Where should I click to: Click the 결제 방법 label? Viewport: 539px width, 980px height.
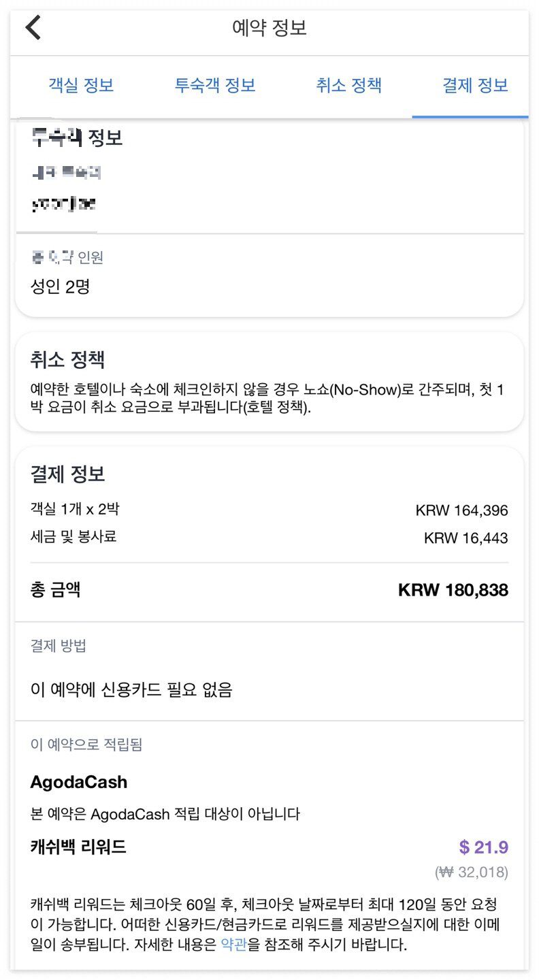pos(59,646)
